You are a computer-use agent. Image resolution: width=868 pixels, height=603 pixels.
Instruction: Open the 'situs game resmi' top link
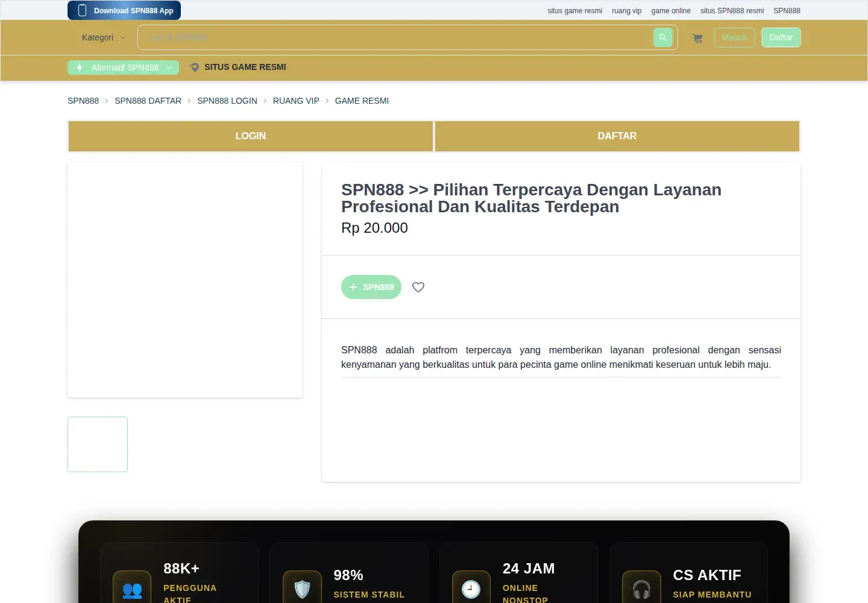pos(574,11)
